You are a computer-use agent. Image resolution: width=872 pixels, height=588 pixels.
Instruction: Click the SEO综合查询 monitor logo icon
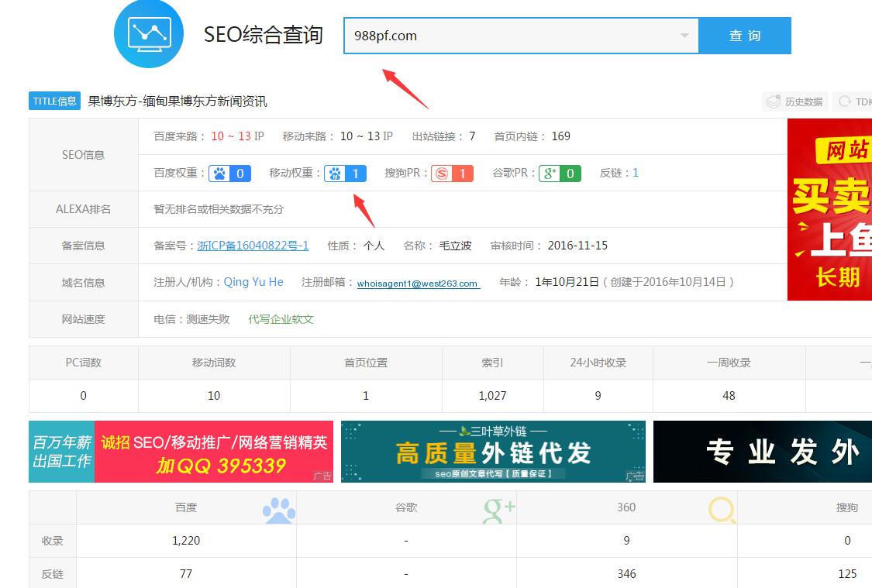pyautogui.click(x=149, y=34)
